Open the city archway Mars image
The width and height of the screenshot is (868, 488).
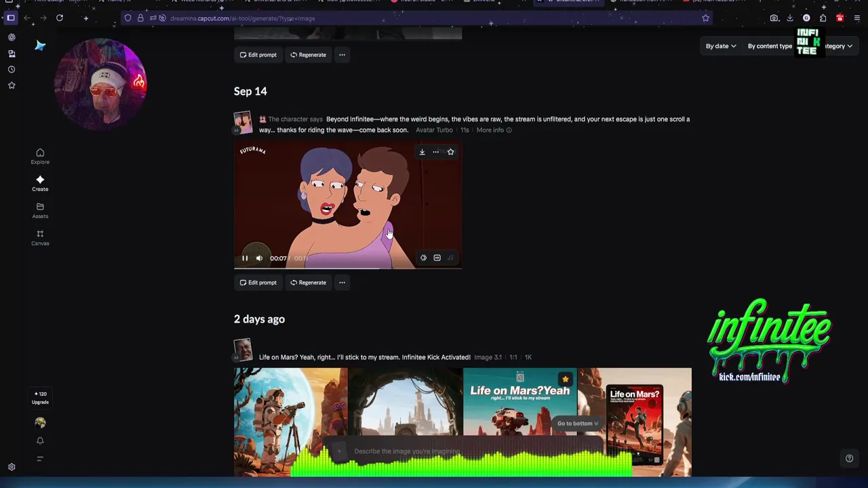point(406,422)
